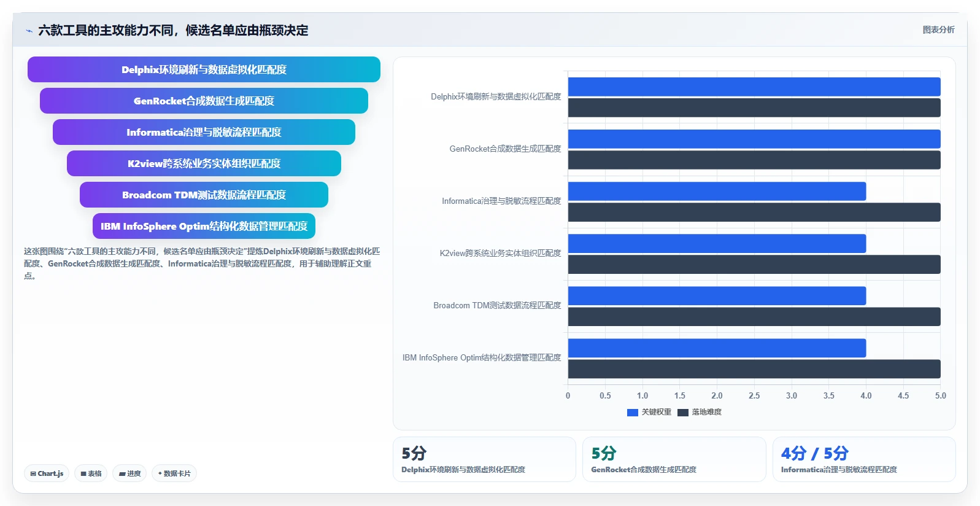The height and width of the screenshot is (506, 980).
Task: Click the blue 关键权重 bar for Broadcom TDM
Action: [717, 295]
